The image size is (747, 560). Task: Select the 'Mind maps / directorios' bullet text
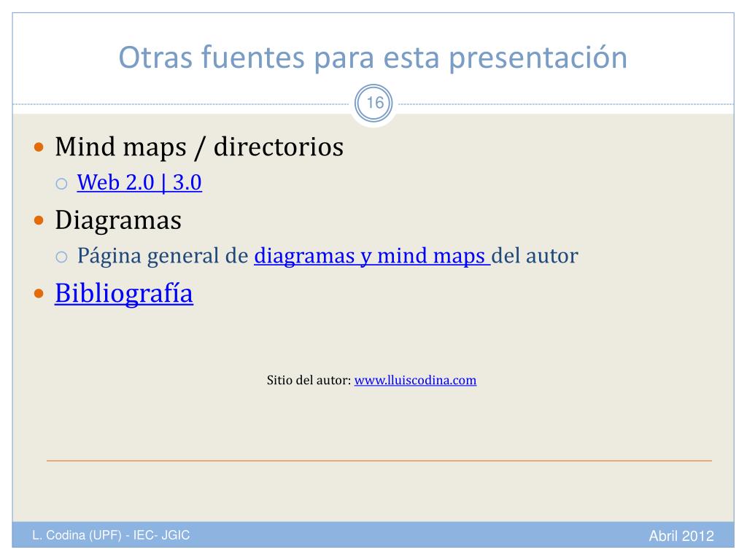[x=199, y=146]
